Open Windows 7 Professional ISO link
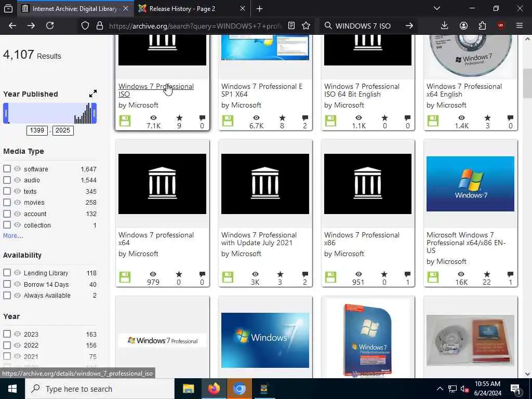532x399 pixels. pyautogui.click(x=156, y=90)
